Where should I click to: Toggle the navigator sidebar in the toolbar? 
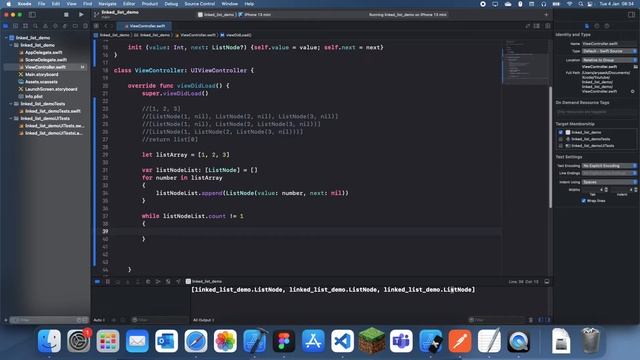tap(32, 14)
